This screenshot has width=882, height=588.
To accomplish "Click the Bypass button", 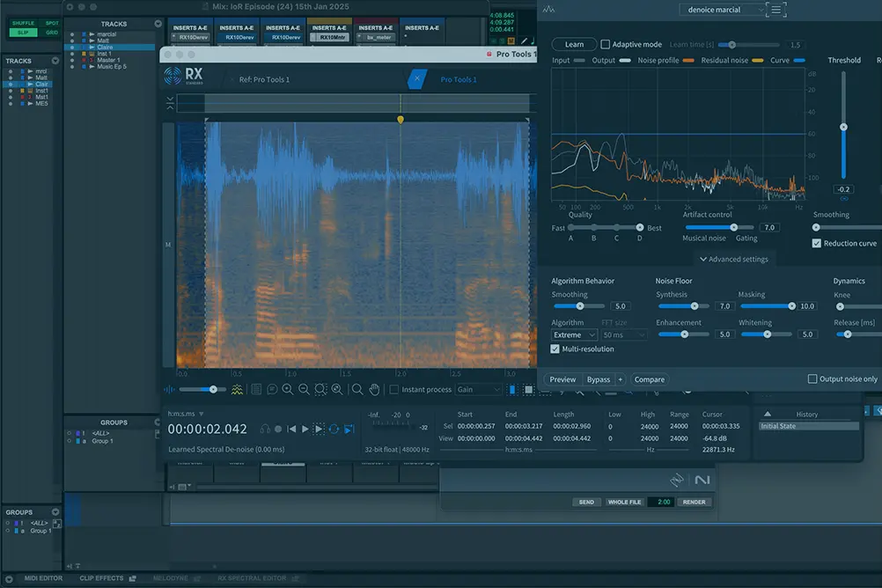I will click(x=598, y=379).
